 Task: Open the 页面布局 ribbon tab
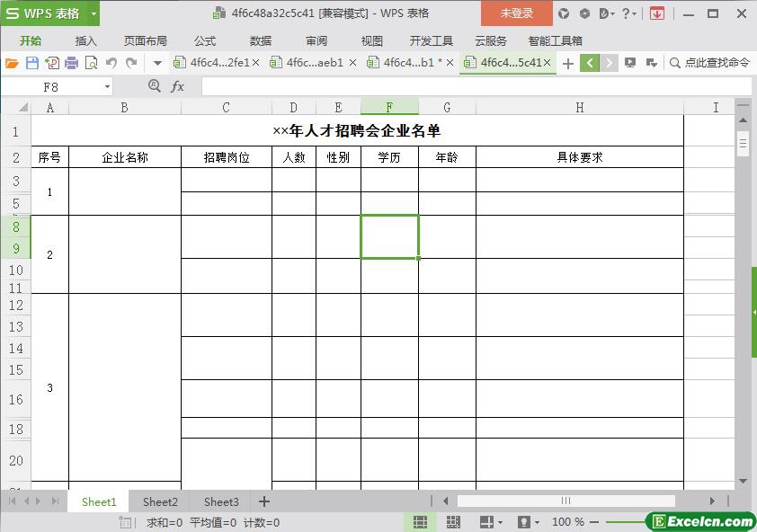coord(146,41)
